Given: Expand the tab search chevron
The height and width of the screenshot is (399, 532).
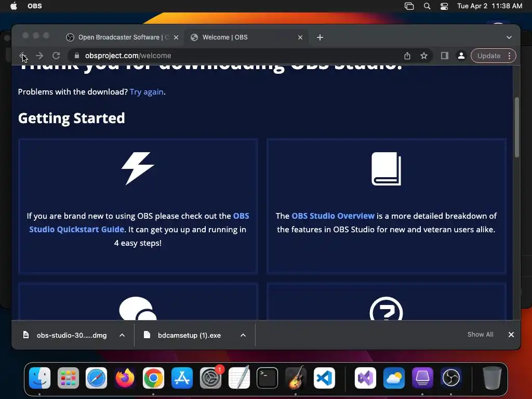Looking at the screenshot, I should coord(509,37).
